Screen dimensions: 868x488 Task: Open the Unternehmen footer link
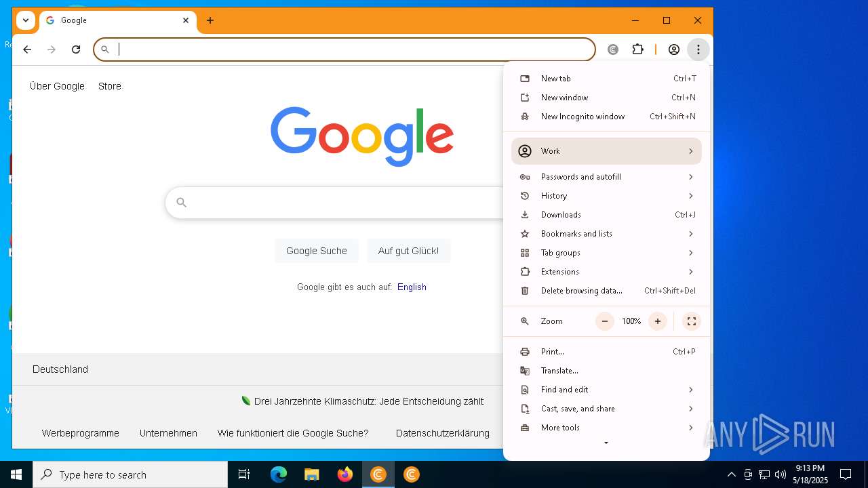[x=168, y=433]
